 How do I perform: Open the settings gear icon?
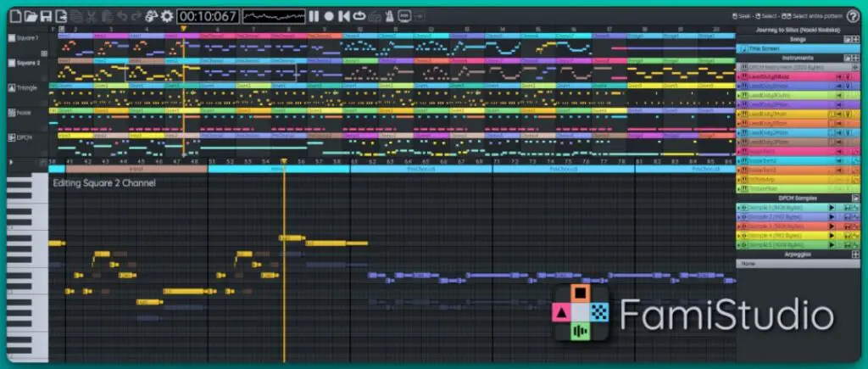tap(167, 16)
